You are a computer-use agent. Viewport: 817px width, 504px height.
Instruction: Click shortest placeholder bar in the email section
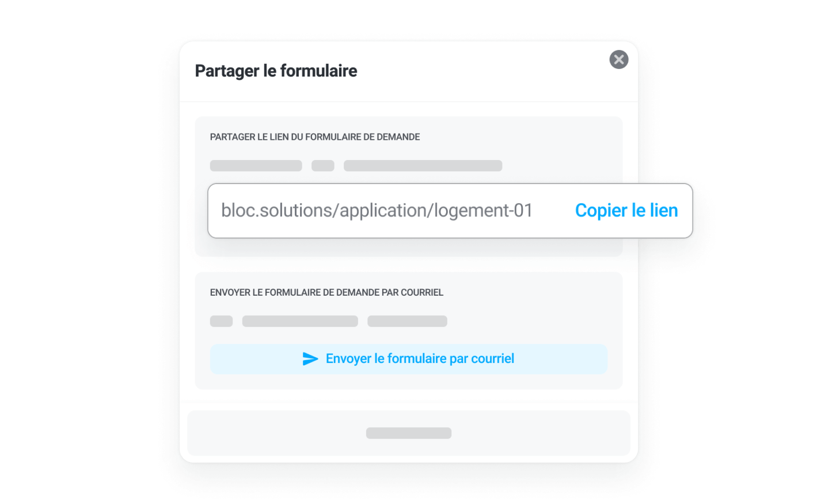(x=221, y=321)
